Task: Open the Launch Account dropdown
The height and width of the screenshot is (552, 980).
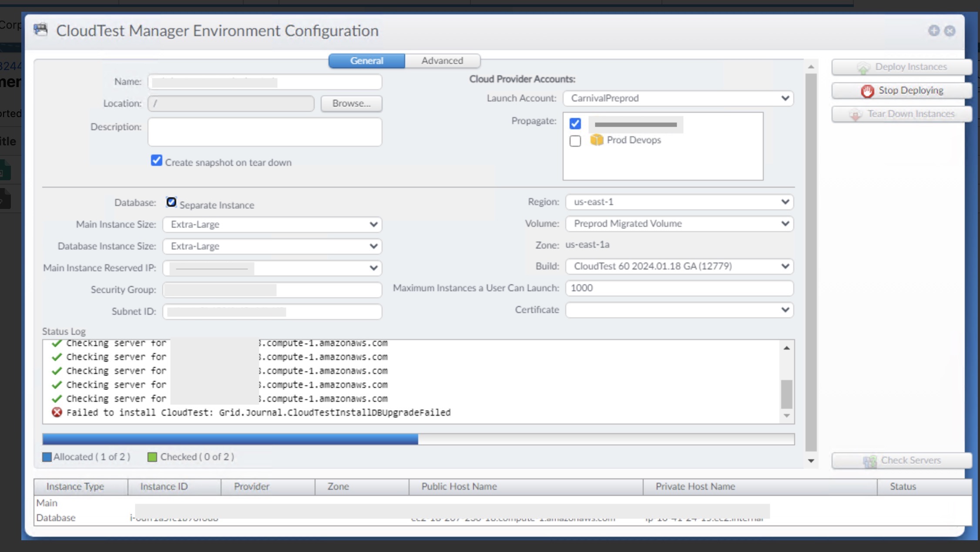Action: coord(785,98)
